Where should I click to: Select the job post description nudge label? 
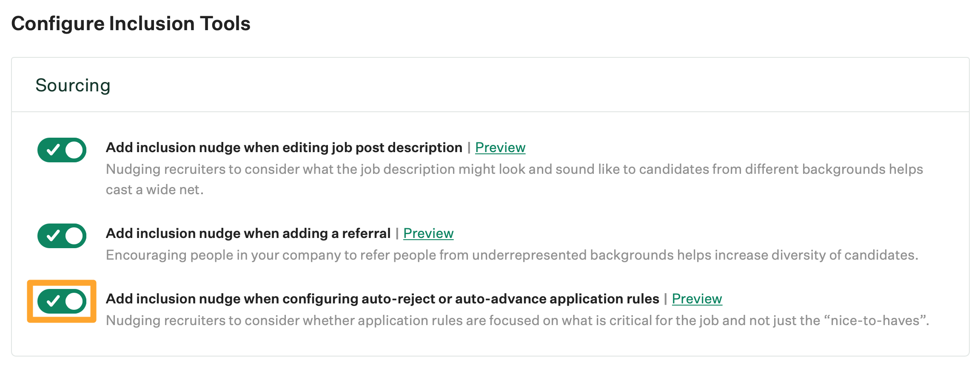(x=284, y=147)
